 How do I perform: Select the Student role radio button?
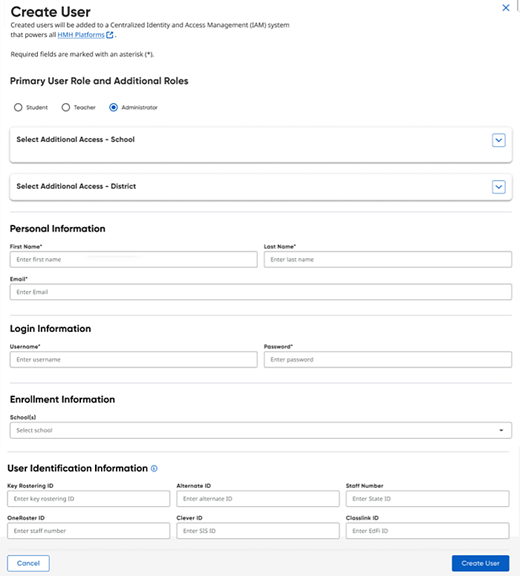tap(18, 107)
